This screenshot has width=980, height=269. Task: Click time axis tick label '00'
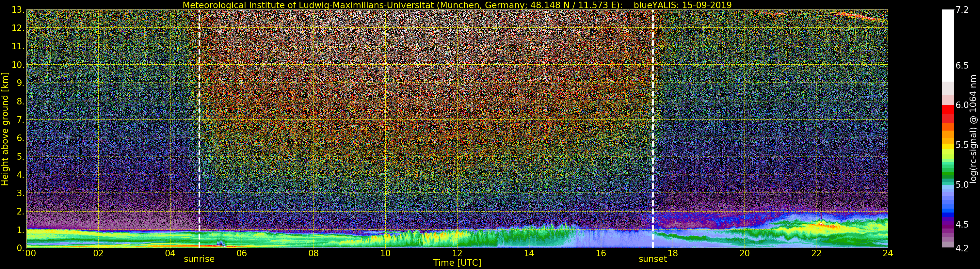[x=30, y=253]
